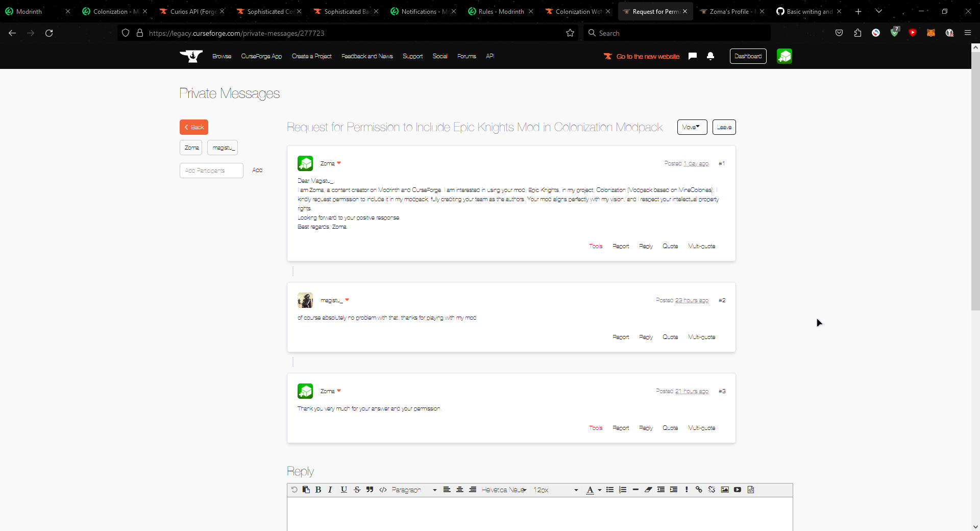Align reply text to the right
Image resolution: width=980 pixels, height=531 pixels.
[x=473, y=490]
